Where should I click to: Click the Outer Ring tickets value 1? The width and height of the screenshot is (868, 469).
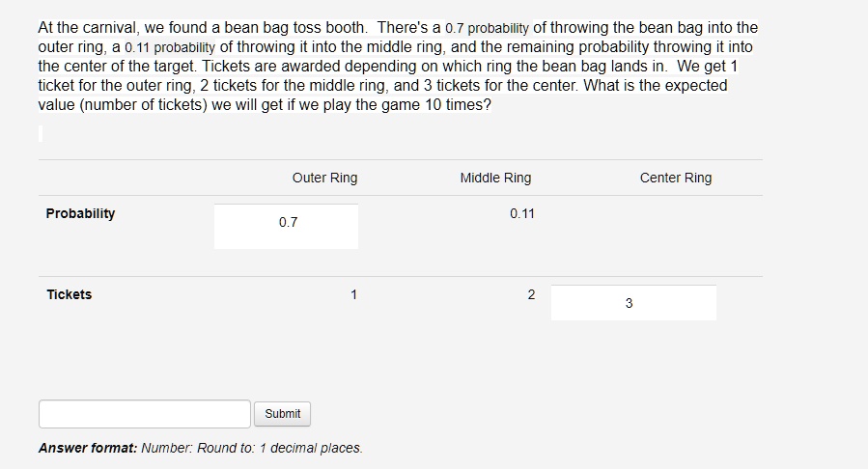(353, 294)
